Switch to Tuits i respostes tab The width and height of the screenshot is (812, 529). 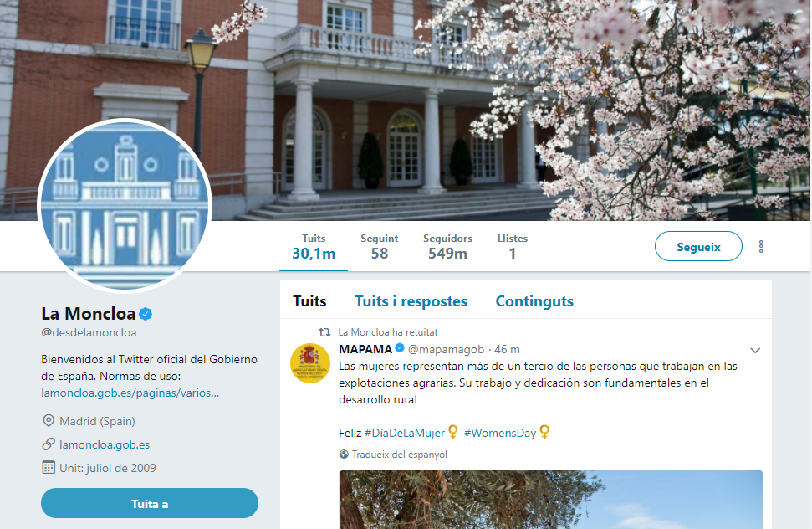[x=411, y=301]
